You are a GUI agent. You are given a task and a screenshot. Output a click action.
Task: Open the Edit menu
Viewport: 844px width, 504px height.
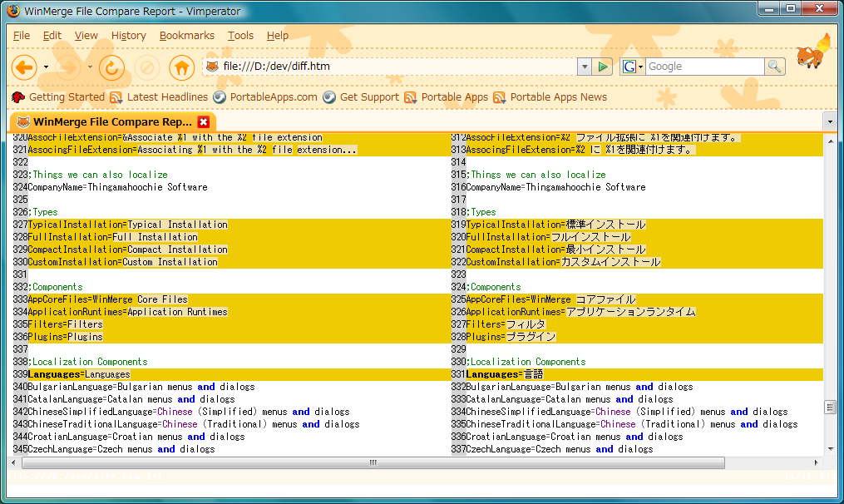click(x=52, y=36)
